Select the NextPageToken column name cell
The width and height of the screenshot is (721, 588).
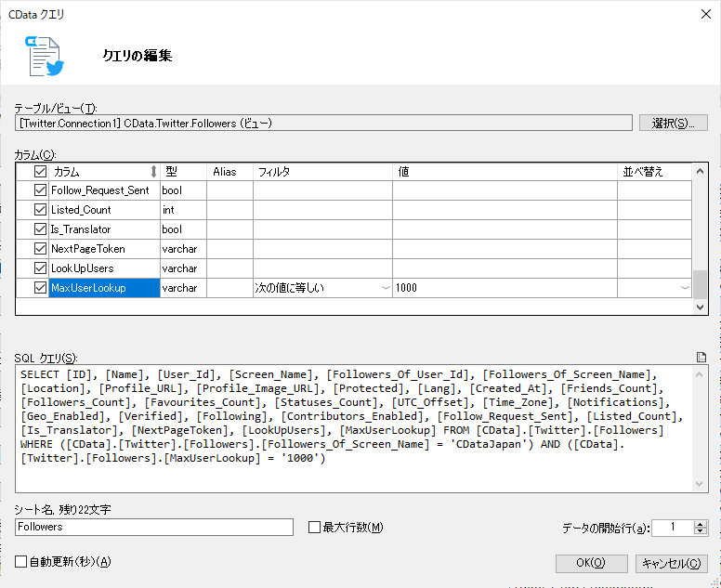coord(104,249)
